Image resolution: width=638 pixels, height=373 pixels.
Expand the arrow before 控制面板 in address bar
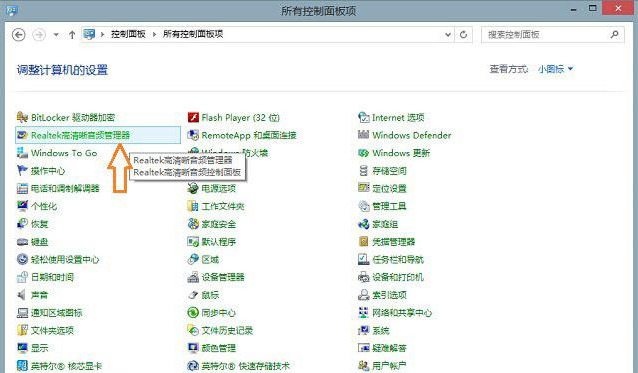tap(102, 34)
